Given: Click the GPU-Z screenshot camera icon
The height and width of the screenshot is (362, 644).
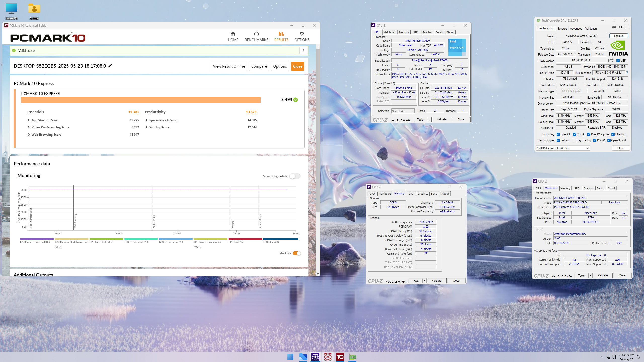Looking at the screenshot, I should pos(614,27).
